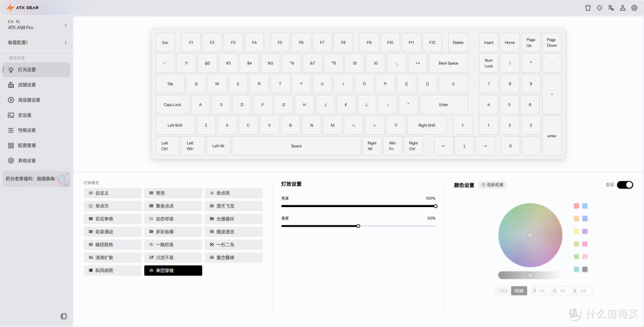Choose the 一石二鸟 lighting effect
This screenshot has height=327, width=644.
234,245
